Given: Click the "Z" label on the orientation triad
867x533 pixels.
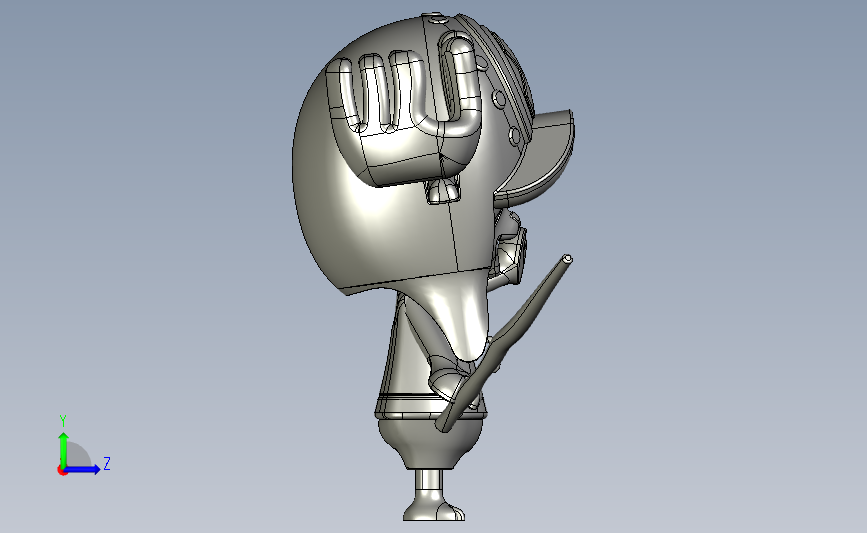Looking at the screenshot, I should 107,463.
